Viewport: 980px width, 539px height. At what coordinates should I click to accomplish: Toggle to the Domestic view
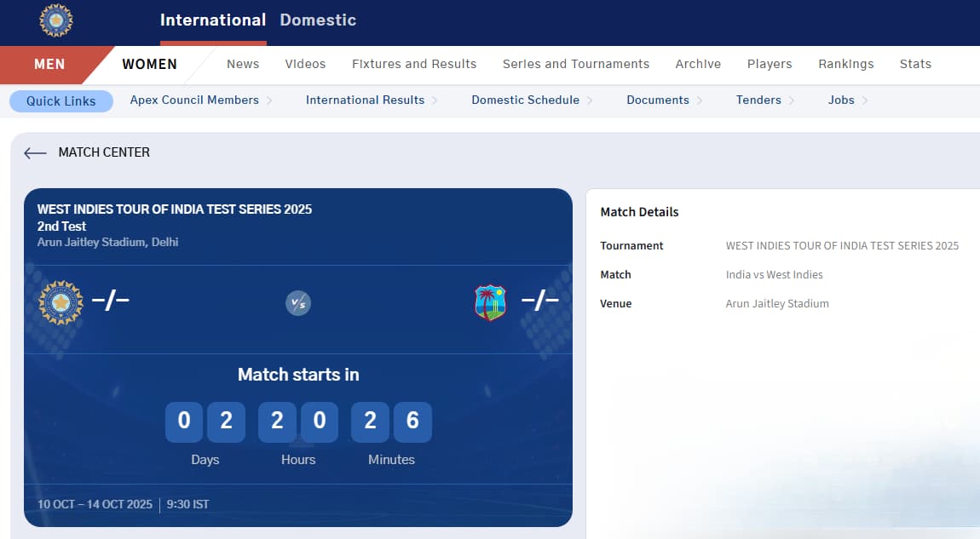point(317,20)
